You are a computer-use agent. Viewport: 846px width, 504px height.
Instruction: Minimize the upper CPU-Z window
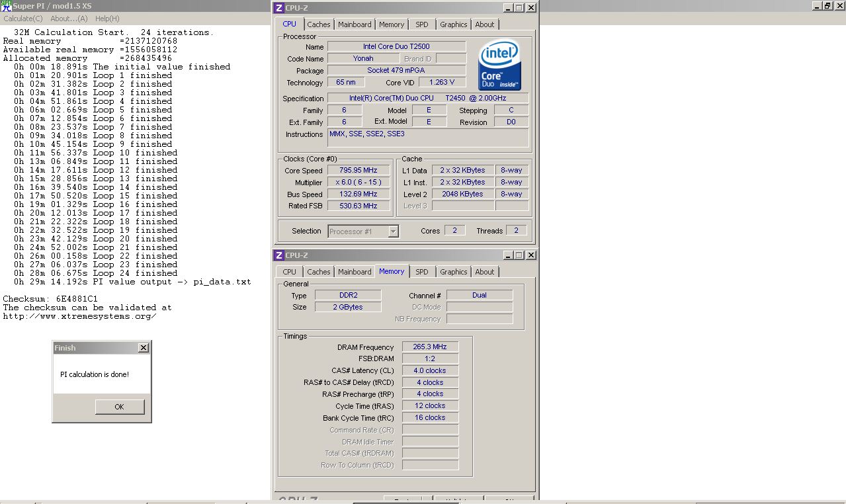tap(507, 8)
